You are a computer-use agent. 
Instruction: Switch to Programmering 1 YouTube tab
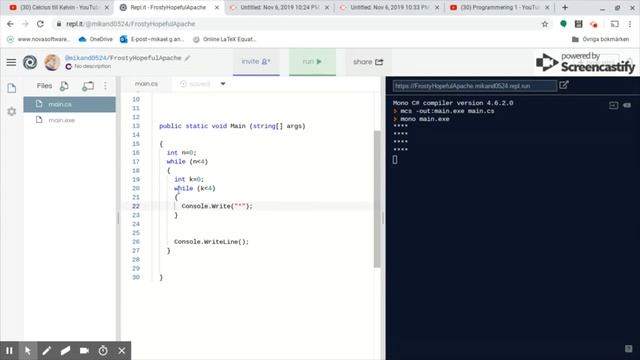501,7
